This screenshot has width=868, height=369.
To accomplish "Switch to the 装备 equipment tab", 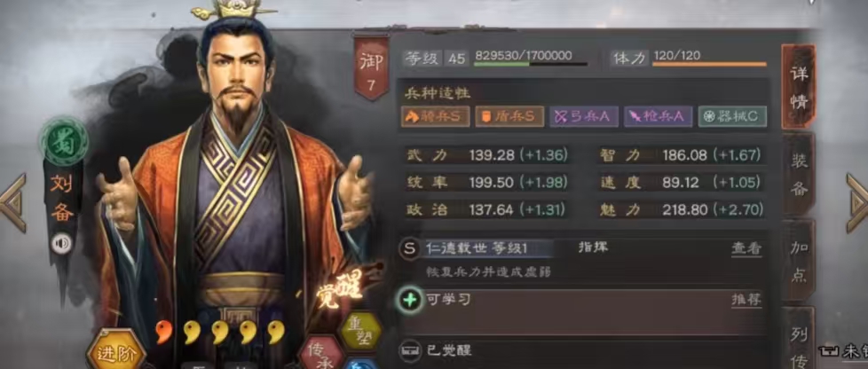I will (798, 176).
